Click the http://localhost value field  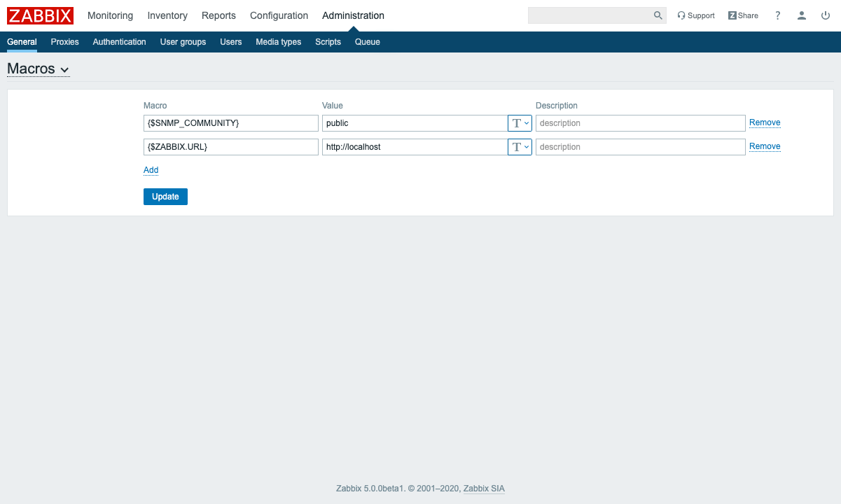pos(414,147)
